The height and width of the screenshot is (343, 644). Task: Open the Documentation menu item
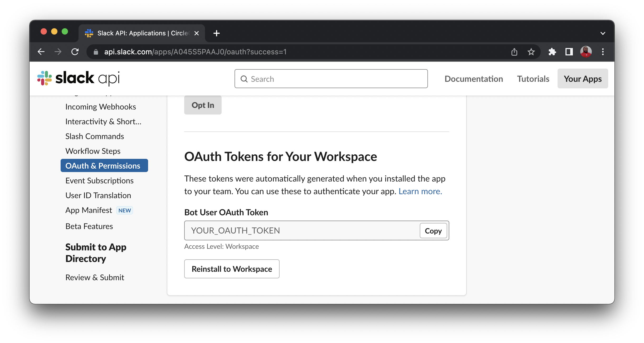(474, 79)
